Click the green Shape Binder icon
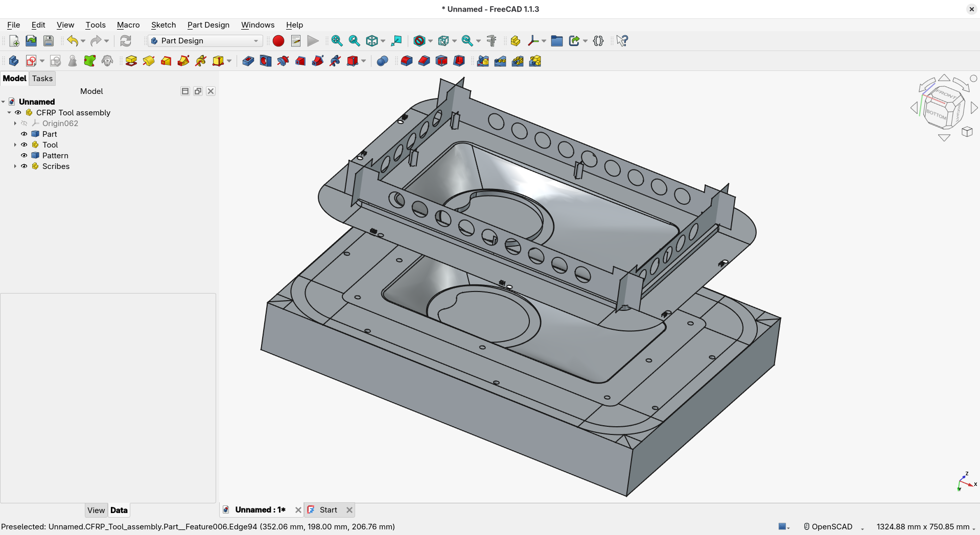Image resolution: width=980 pixels, height=535 pixels. [x=90, y=61]
